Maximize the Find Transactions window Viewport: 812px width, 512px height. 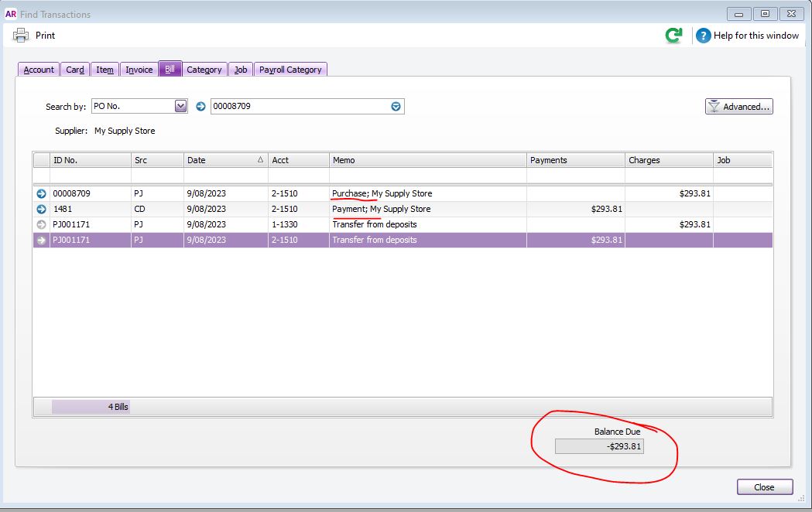(765, 14)
